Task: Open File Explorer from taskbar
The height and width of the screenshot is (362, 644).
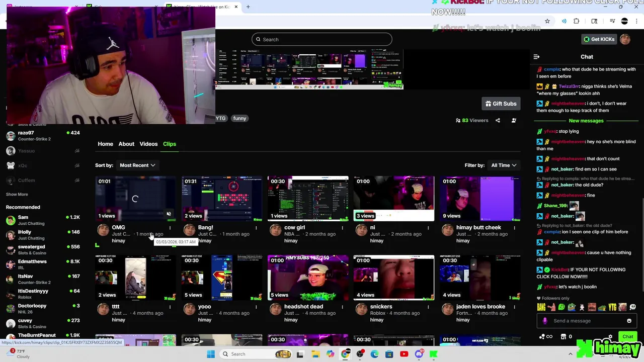Action: [315, 354]
